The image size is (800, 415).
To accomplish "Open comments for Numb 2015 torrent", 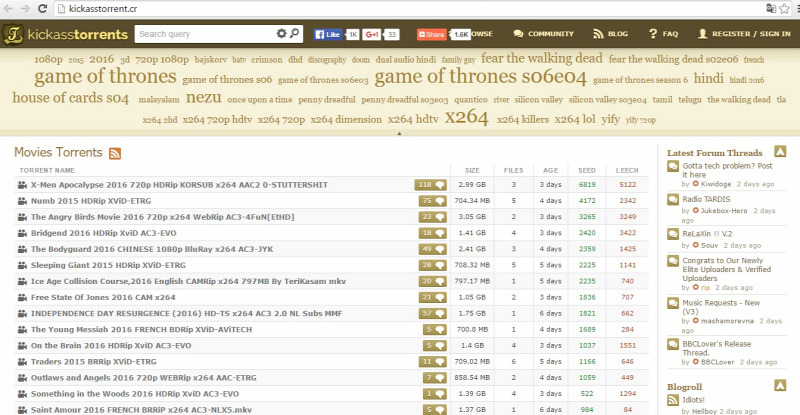I will 433,201.
